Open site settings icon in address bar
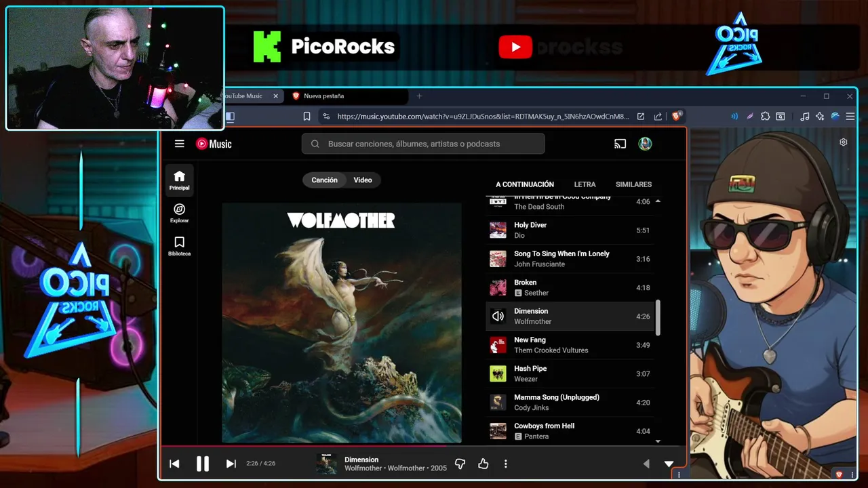868x488 pixels. point(326,117)
